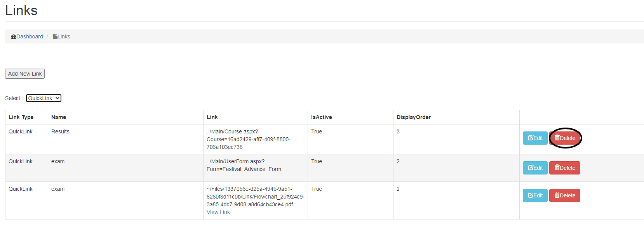Click the Links file icon in breadcrumb

pos(55,37)
